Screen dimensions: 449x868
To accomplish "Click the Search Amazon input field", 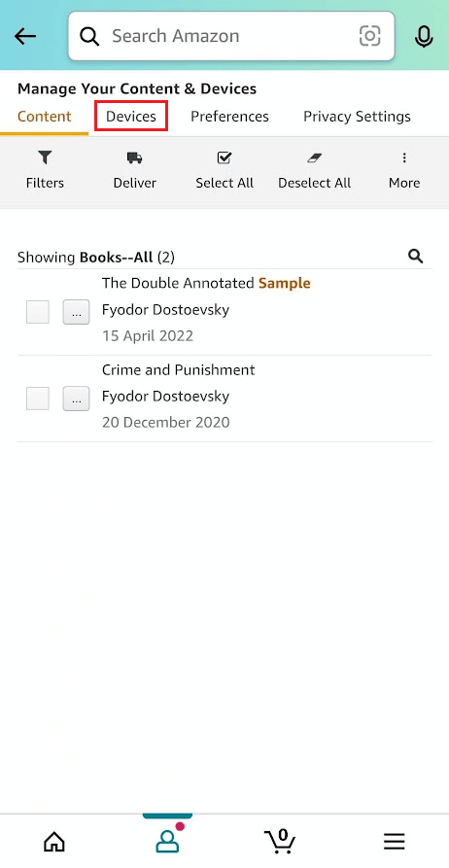I will (231, 36).
